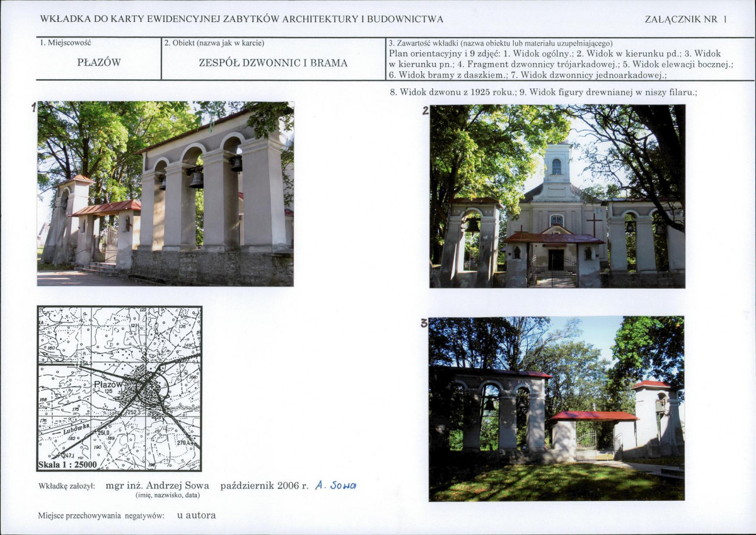This screenshot has width=756, height=535.
Task: Click the handwritten number 3 label
Action: [424, 323]
